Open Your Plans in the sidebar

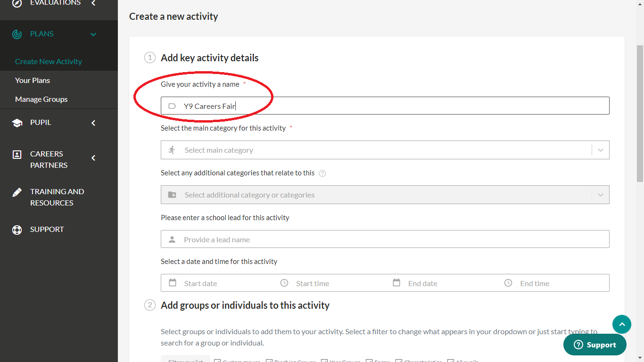tap(33, 80)
